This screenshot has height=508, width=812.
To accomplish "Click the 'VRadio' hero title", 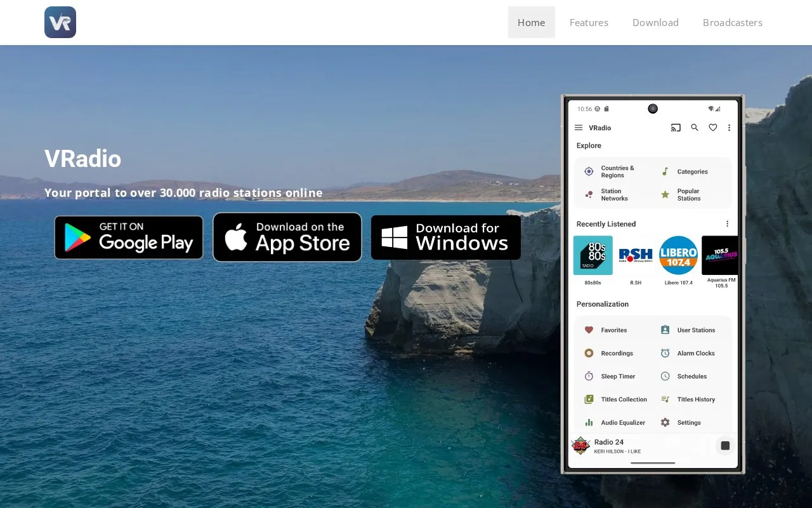I will tap(82, 159).
